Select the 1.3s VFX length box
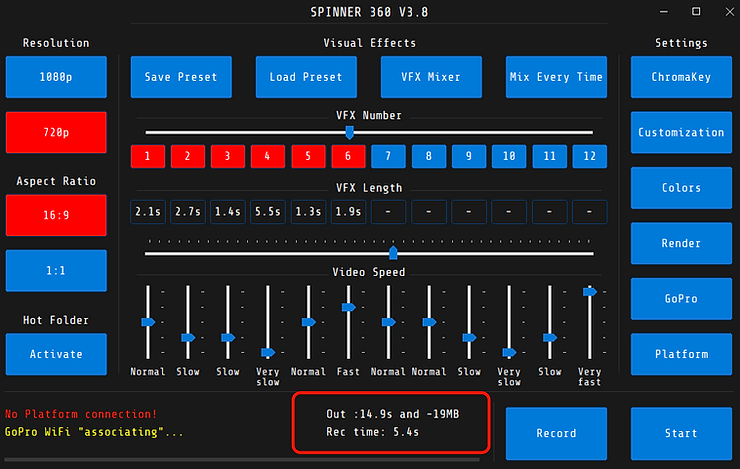The height and width of the screenshot is (469, 740). (308, 212)
